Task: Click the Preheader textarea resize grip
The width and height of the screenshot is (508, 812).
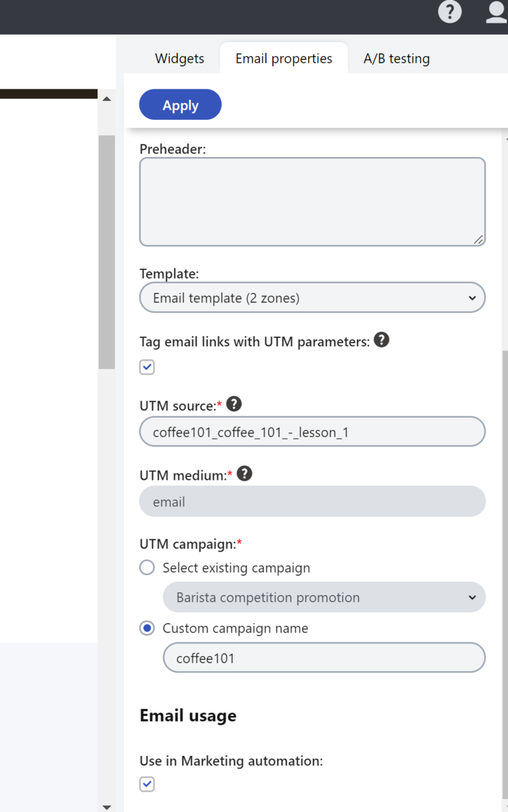Action: [478, 239]
